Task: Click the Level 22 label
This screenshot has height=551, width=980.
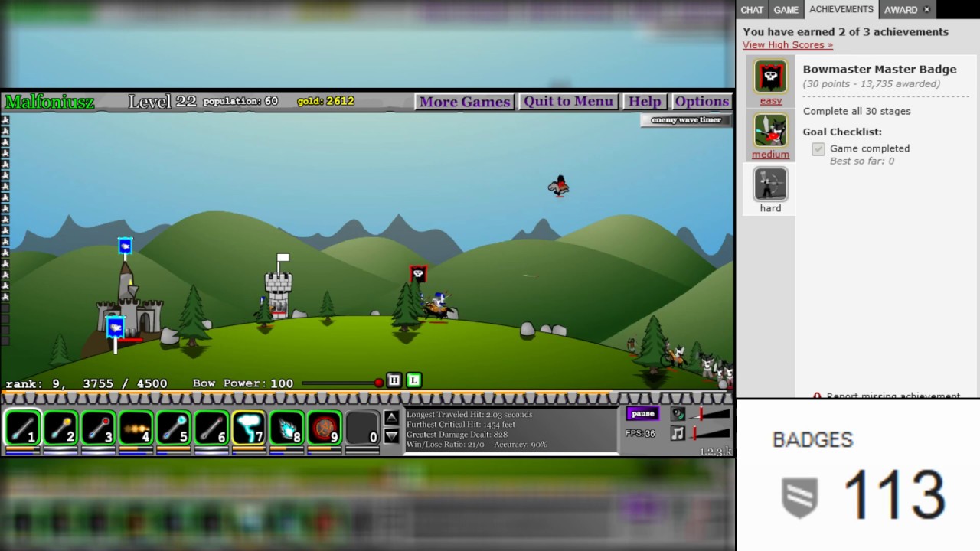Action: tap(162, 101)
